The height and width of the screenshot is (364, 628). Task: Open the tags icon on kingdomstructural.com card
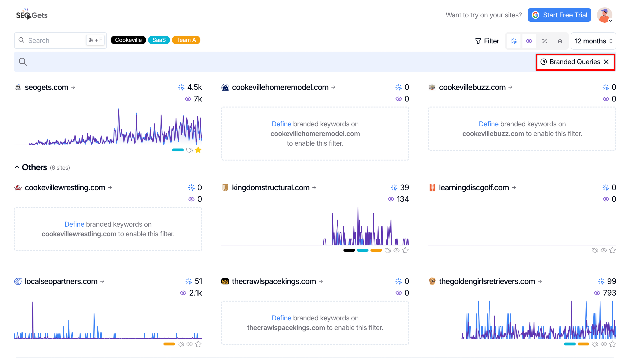point(388,250)
